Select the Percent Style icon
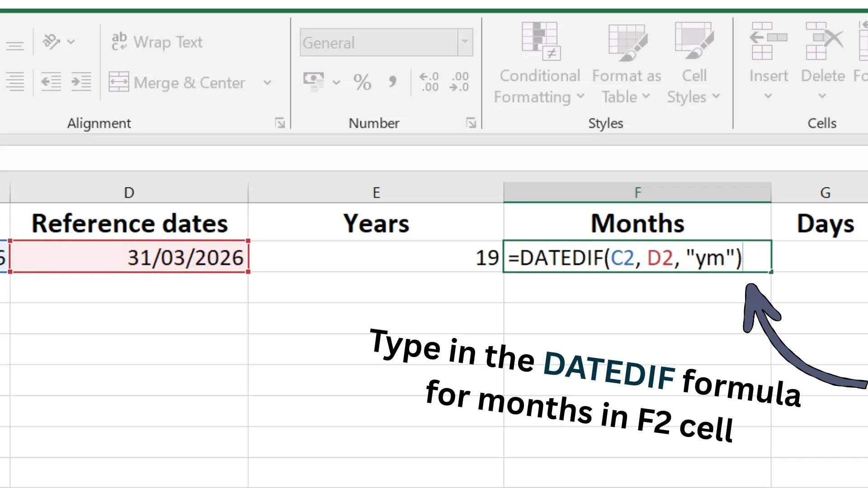The image size is (868, 488). [x=362, y=82]
